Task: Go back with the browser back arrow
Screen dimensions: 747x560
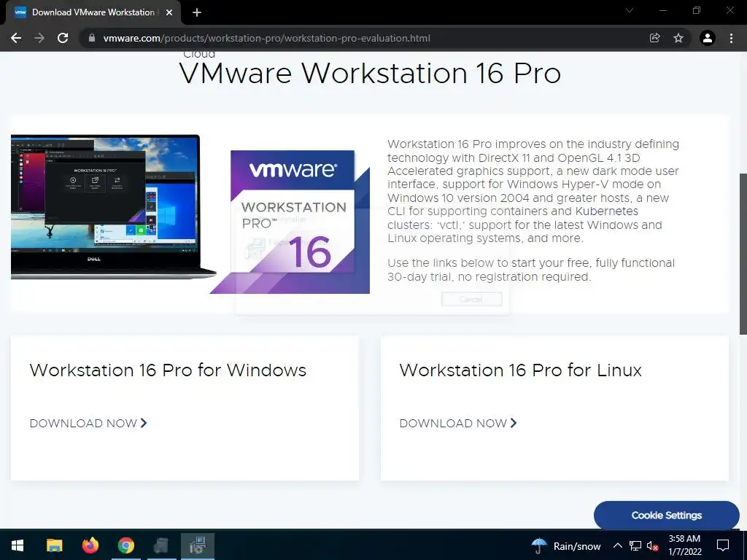Action: point(16,38)
